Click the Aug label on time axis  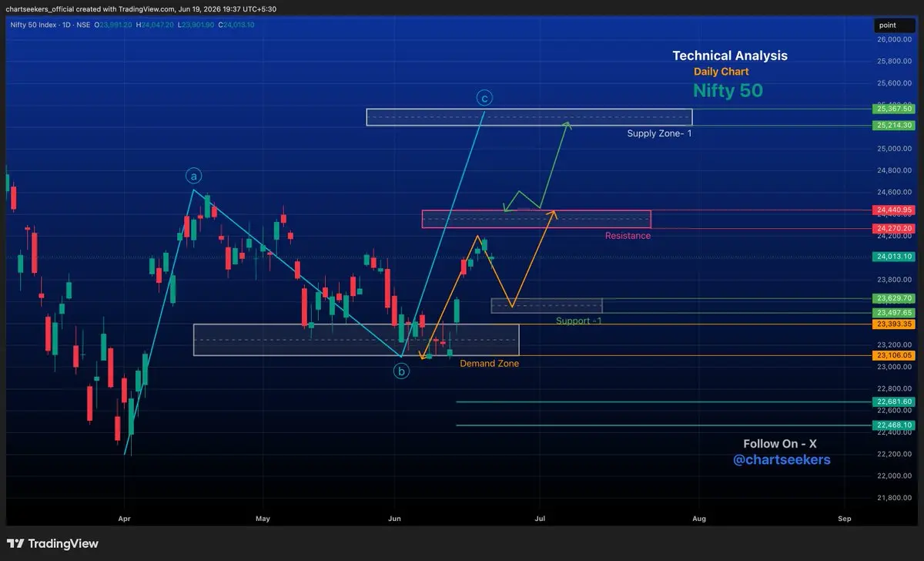pos(698,519)
